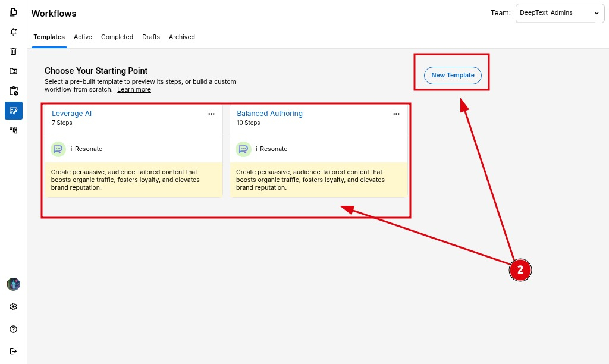
Task: Expand the Team dropdown DeepText_Admins
Action: [560, 13]
